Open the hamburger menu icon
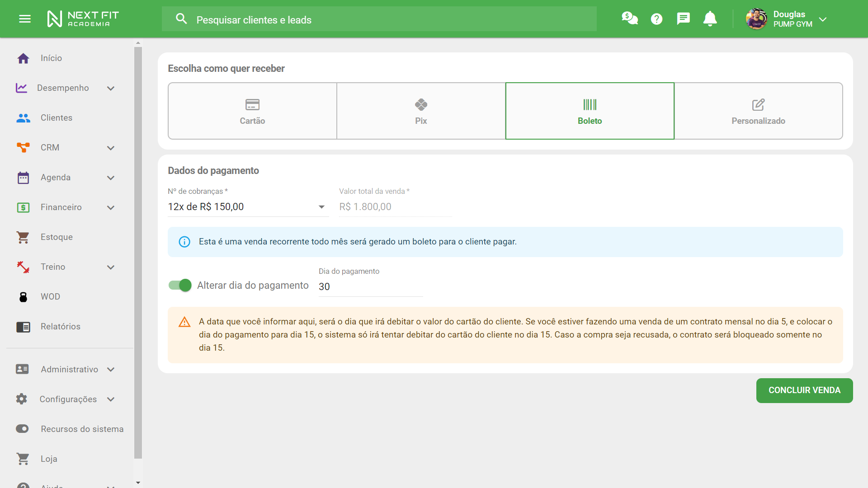Screen dimensions: 868x488 coord(25,19)
